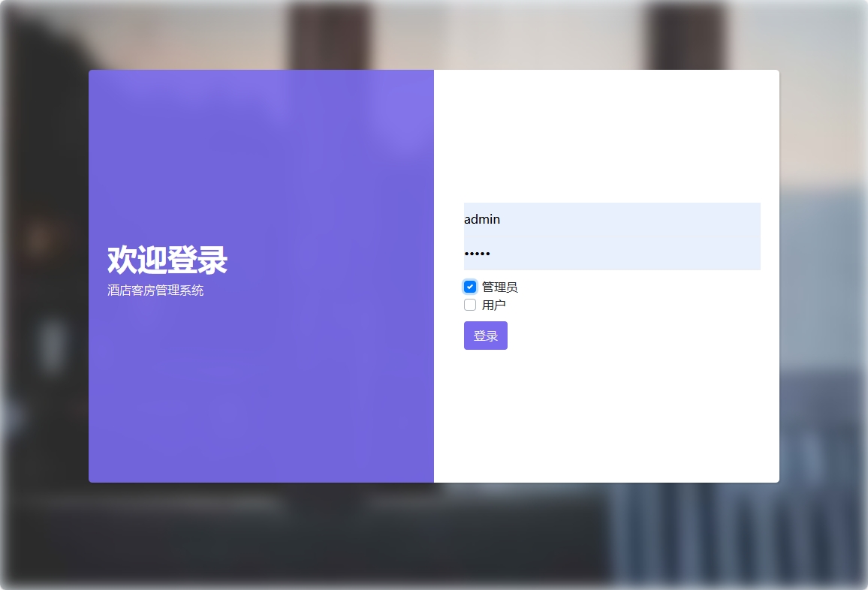Toggle the 管理员 role selection off
The image size is (868, 590).
point(470,286)
